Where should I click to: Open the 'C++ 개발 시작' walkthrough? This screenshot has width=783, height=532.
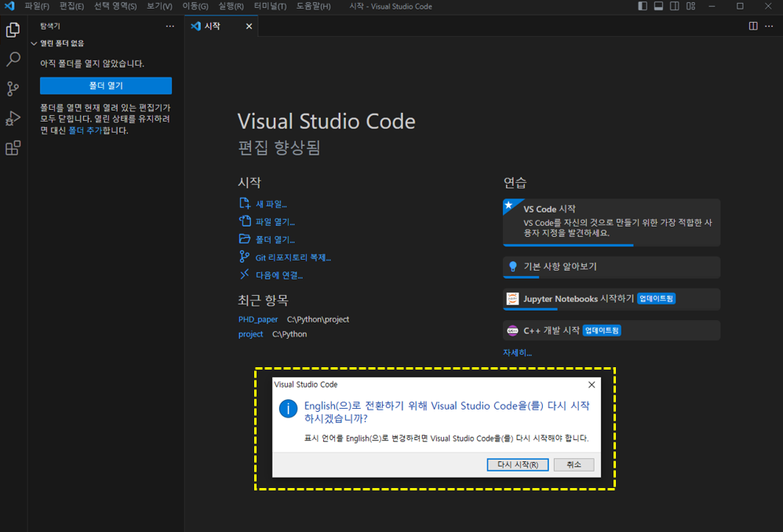pos(611,330)
